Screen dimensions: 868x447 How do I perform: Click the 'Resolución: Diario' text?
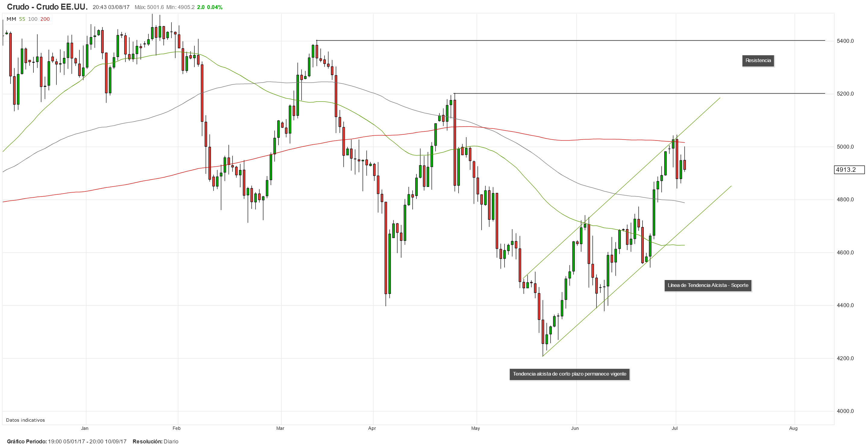(x=155, y=442)
